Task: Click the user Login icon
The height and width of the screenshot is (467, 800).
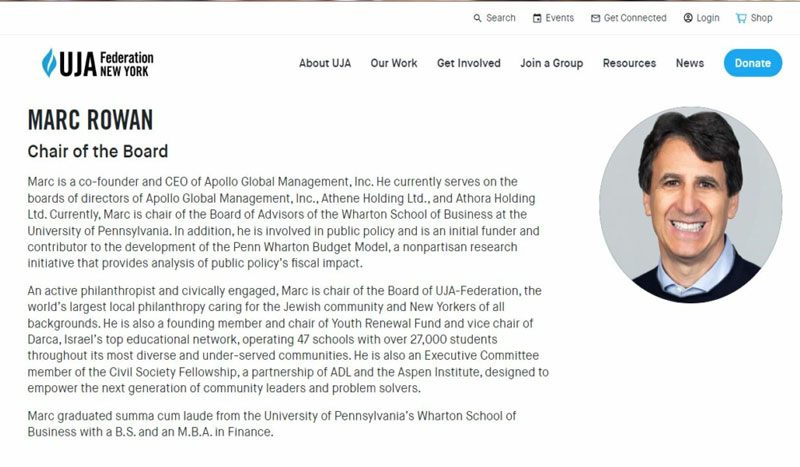Action: (688, 18)
